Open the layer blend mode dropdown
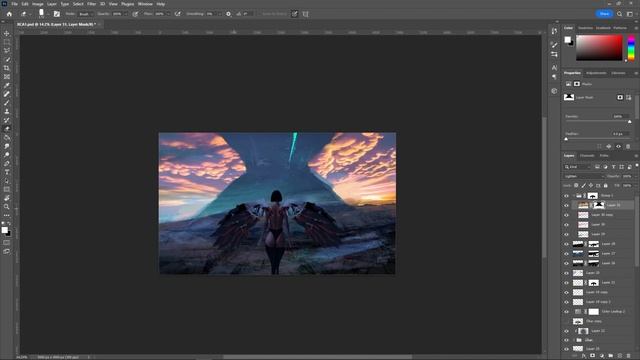 [584, 176]
